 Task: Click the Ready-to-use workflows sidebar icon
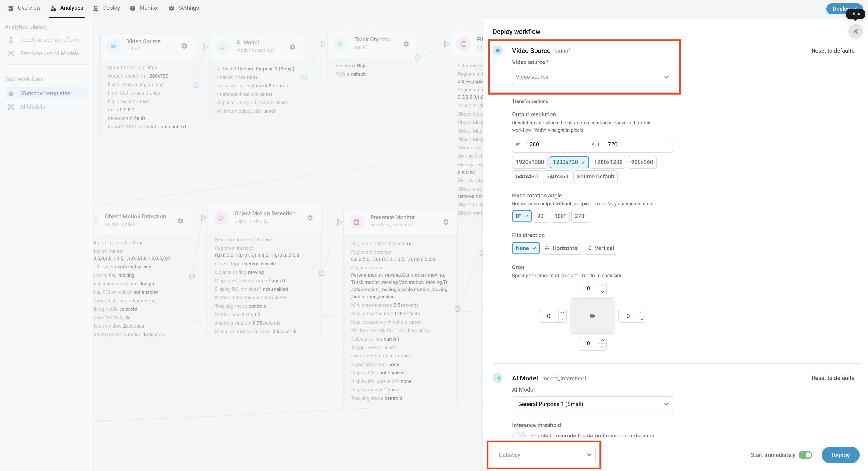tap(11, 40)
